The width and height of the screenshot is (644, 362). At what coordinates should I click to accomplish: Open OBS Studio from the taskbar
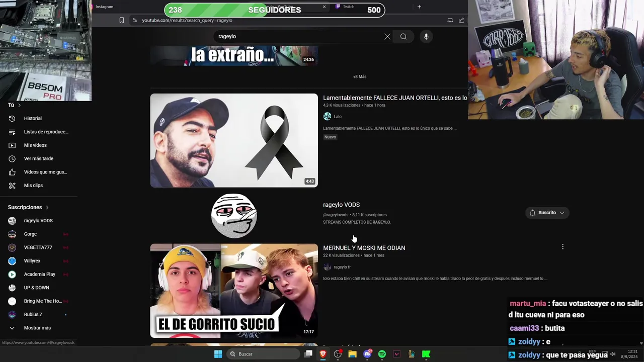click(x=338, y=354)
